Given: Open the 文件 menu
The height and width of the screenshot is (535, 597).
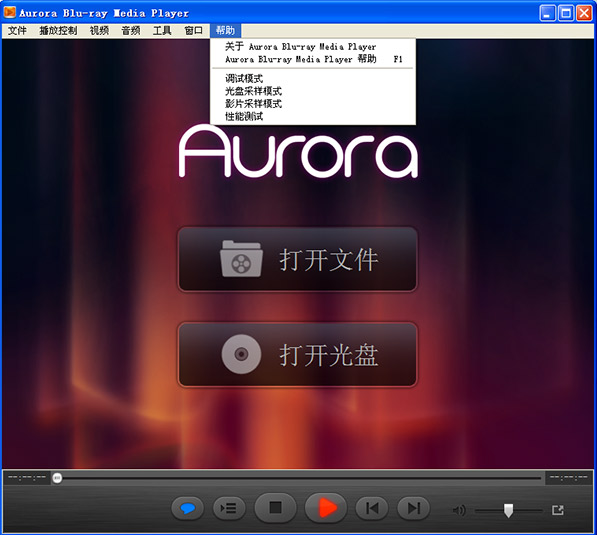Looking at the screenshot, I should click(17, 30).
